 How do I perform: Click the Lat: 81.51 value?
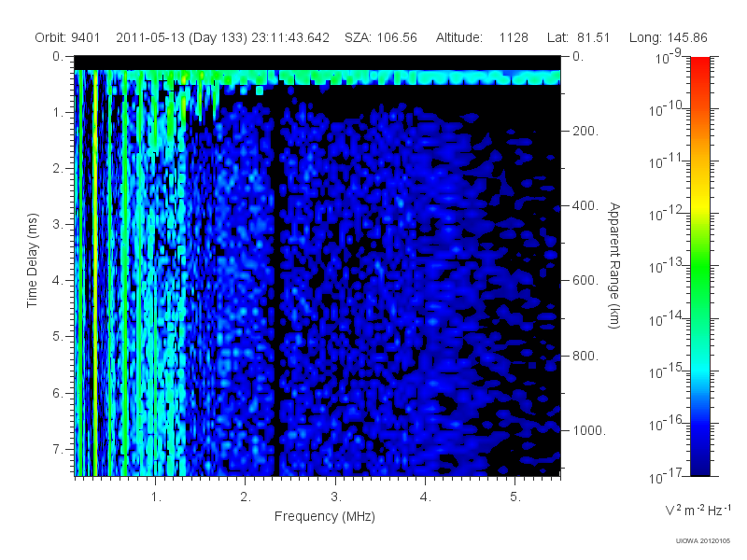click(x=578, y=37)
